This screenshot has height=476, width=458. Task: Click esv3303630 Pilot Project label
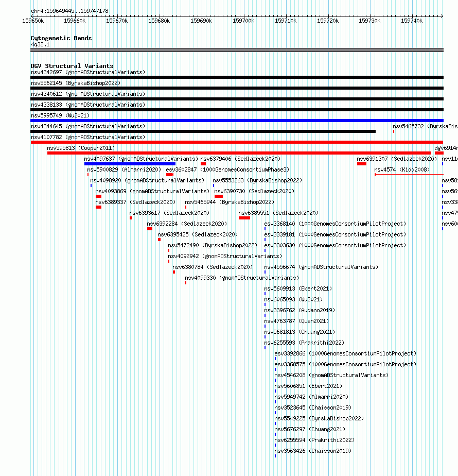point(335,245)
